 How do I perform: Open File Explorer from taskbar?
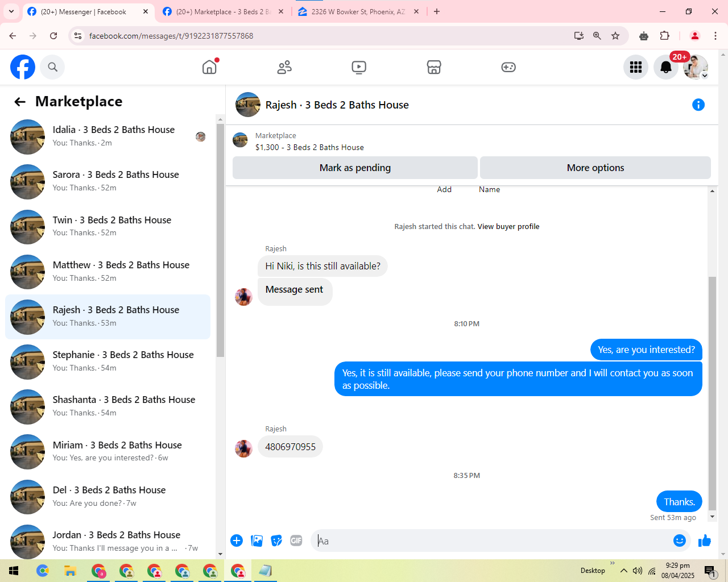point(71,571)
